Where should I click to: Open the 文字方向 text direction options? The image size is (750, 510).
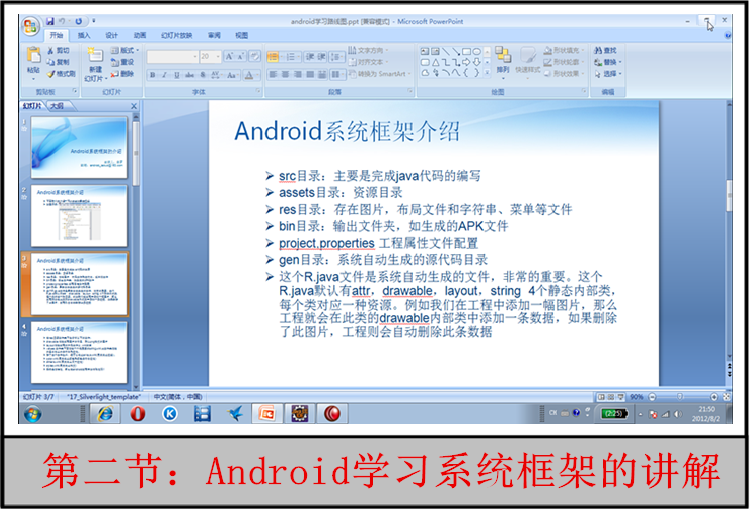click(368, 50)
